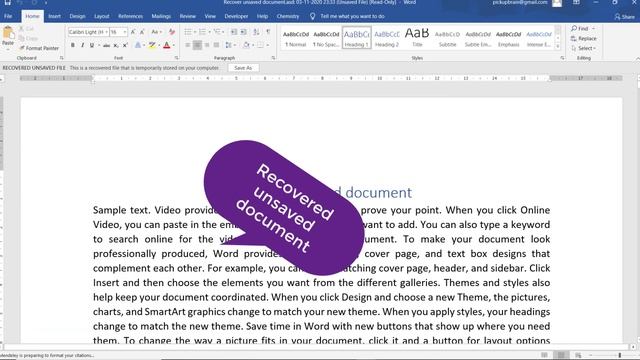Click the yellow Text Highlight Color button
The height and width of the screenshot is (360, 640).
point(152,45)
